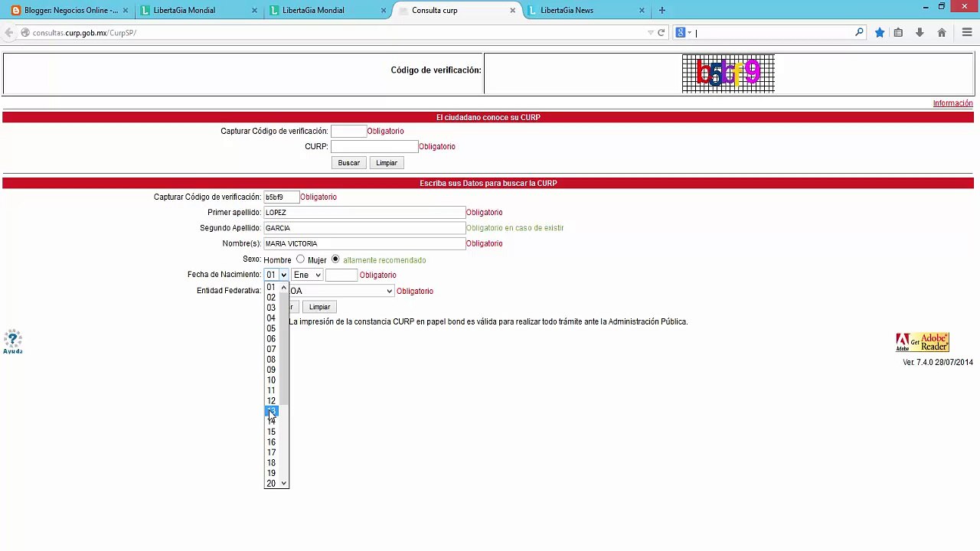The height and width of the screenshot is (551, 980).
Task: Choose day 05 in the list
Action: tap(271, 328)
